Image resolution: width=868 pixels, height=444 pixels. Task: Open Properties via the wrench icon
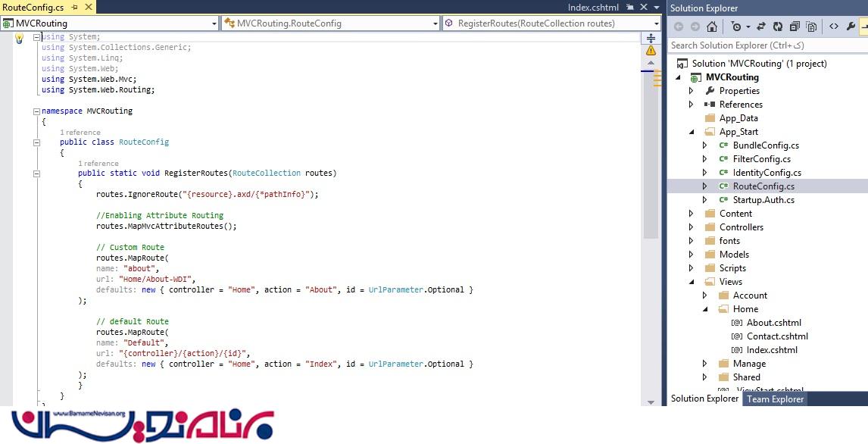click(x=851, y=27)
